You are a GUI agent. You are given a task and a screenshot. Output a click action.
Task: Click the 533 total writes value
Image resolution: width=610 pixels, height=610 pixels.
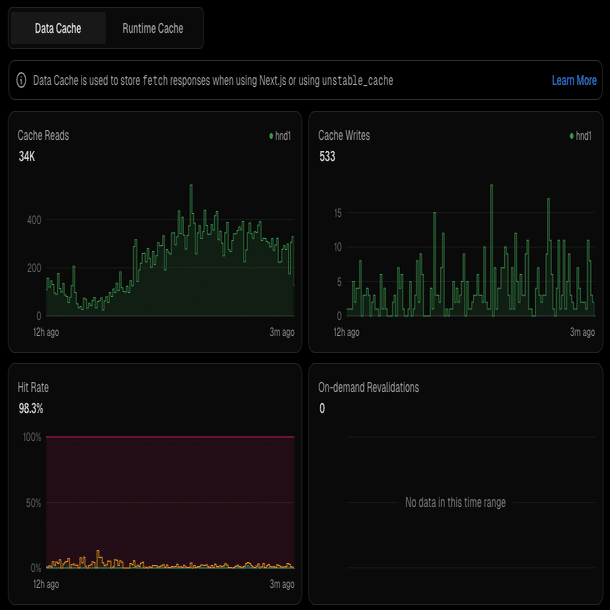point(327,156)
